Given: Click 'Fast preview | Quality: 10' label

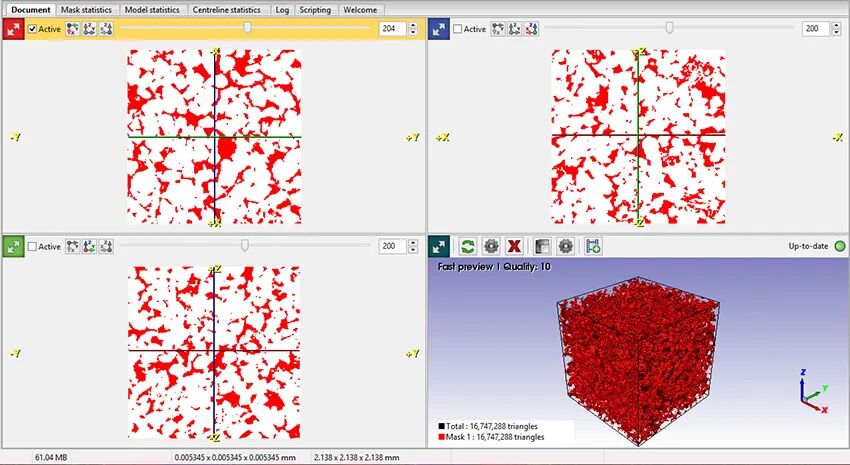Looking at the screenshot, I should (494, 267).
